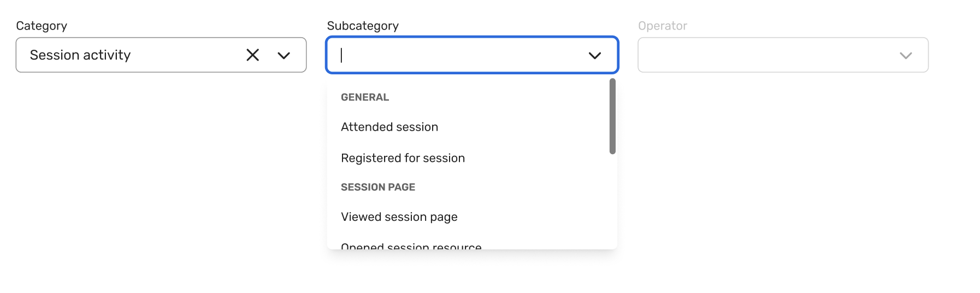Click the GENERAL group header
The height and width of the screenshot is (293, 980).
[365, 97]
